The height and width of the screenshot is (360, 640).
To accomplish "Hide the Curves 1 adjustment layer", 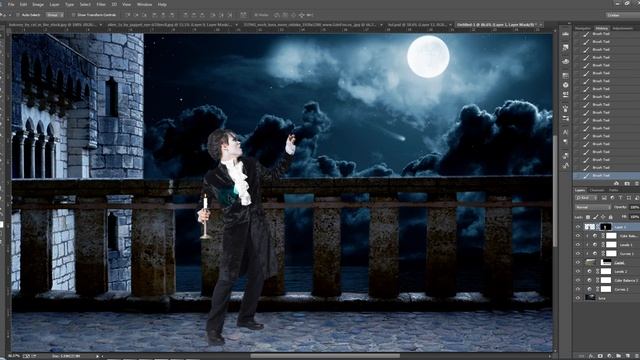I will tap(578, 253).
